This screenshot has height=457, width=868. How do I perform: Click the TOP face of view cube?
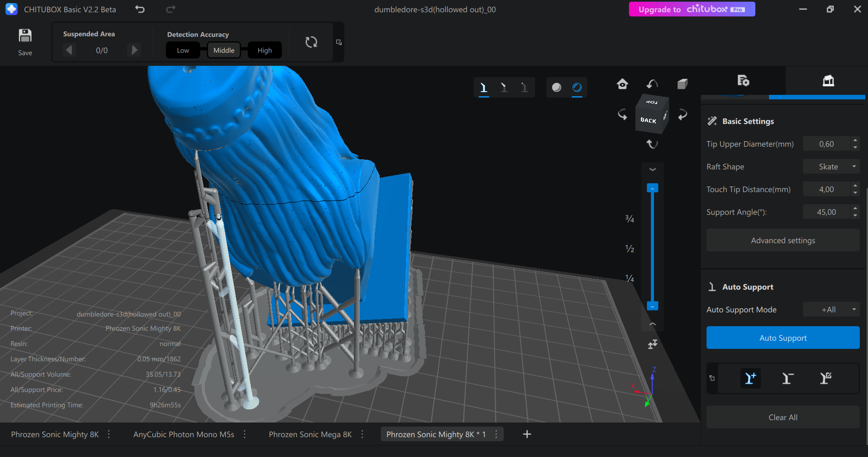pos(652,102)
